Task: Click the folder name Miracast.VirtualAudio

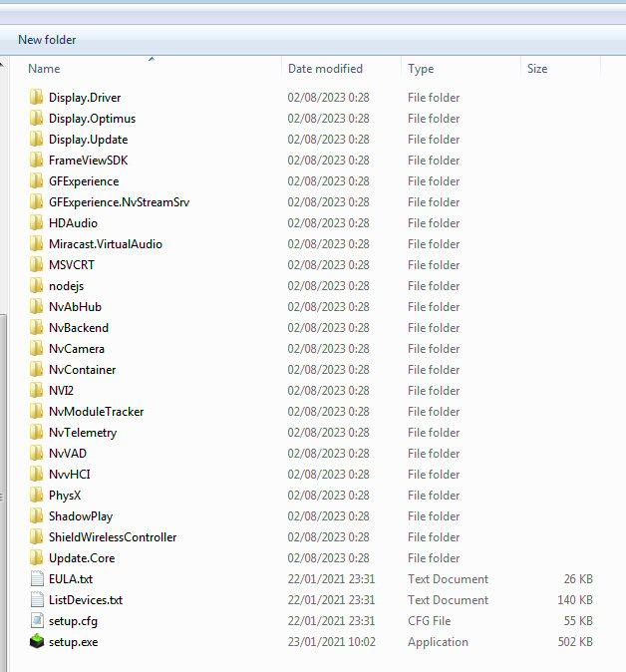Action: click(106, 244)
